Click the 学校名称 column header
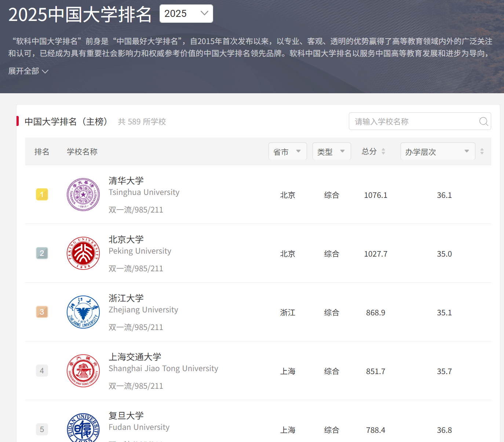Viewport: 504px width, 442px height. tap(82, 152)
